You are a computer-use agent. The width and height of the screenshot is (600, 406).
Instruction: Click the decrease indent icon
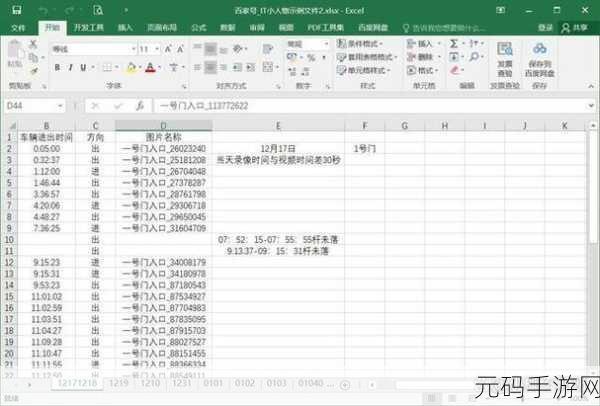tap(237, 68)
